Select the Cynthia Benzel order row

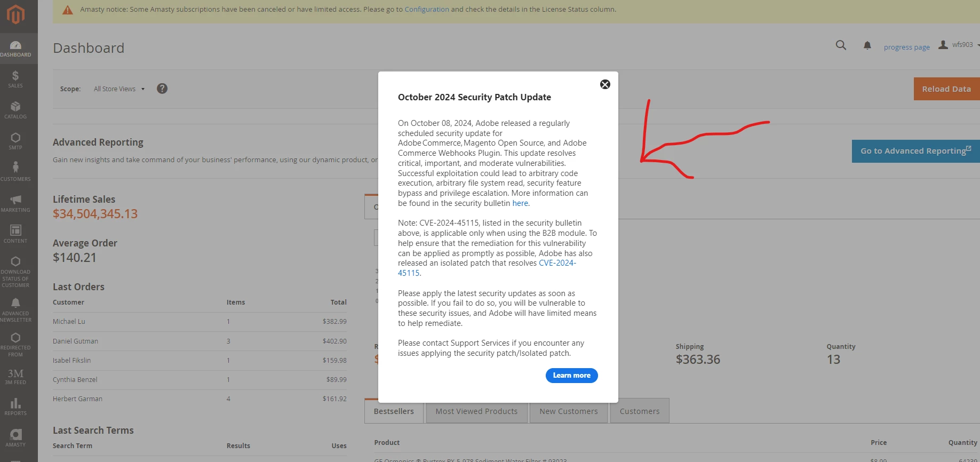point(200,380)
